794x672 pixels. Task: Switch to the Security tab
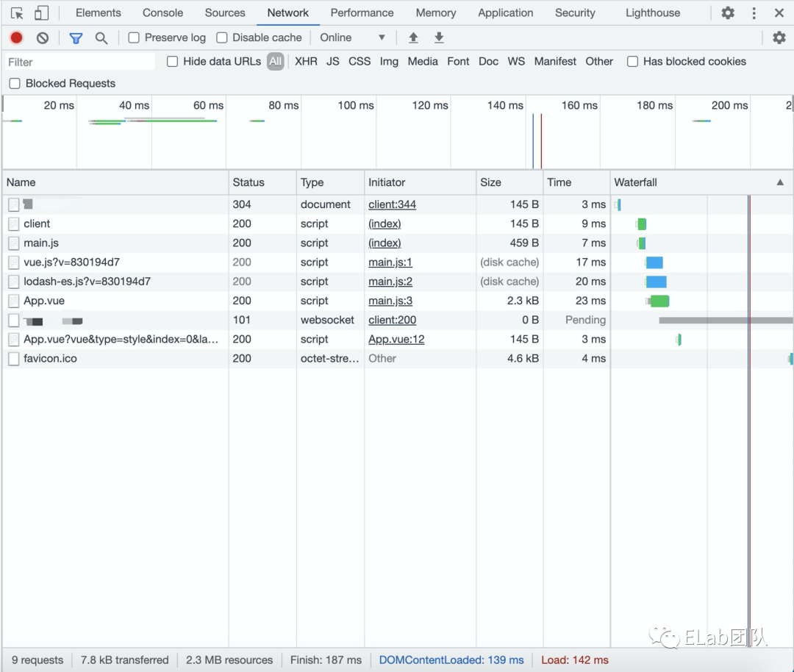pos(575,12)
